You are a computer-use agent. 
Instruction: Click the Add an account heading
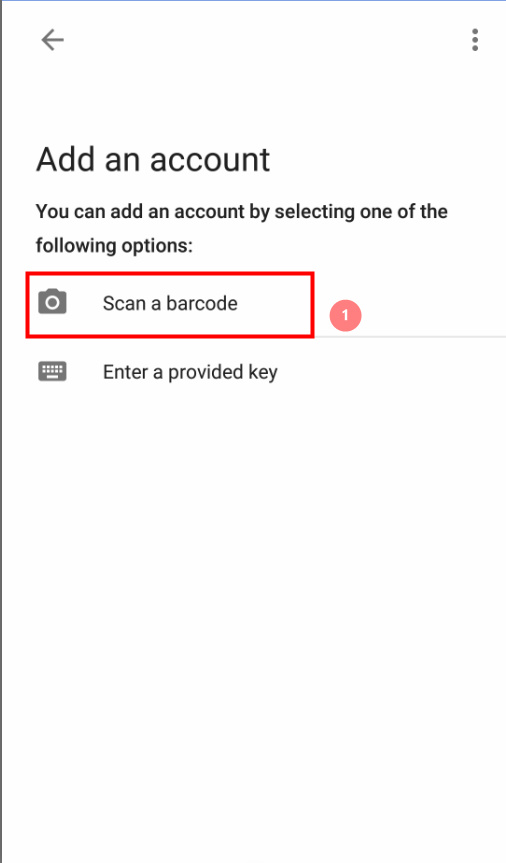[153, 160]
